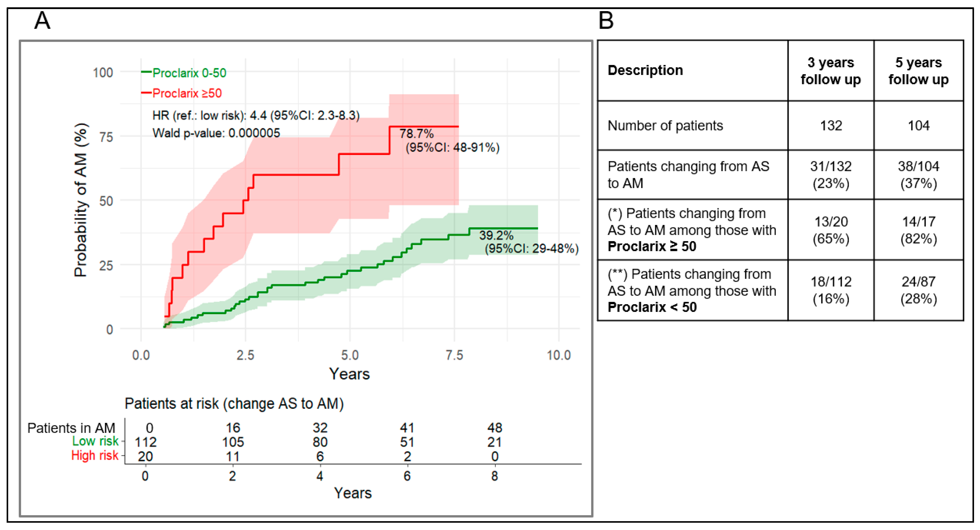980x530 pixels.
Task: Click the 31/132 (23%) table cell
Action: 831,174
